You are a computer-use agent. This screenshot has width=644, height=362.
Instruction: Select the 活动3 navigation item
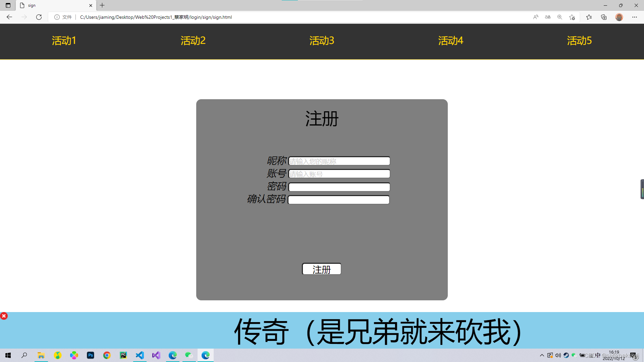coord(322,41)
